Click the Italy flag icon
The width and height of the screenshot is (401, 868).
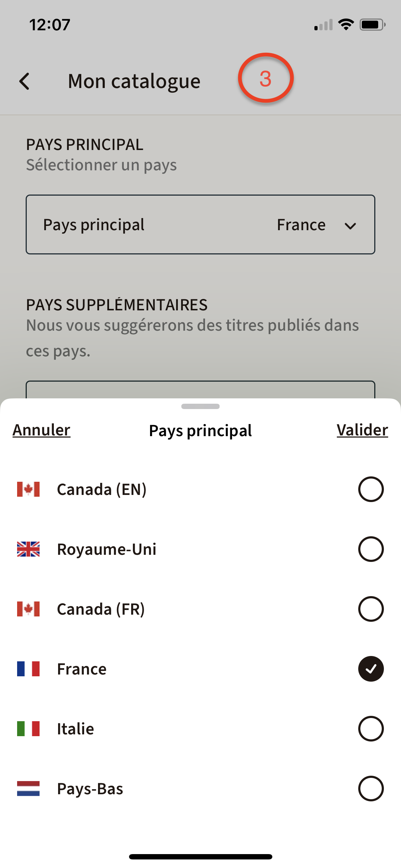tap(29, 729)
